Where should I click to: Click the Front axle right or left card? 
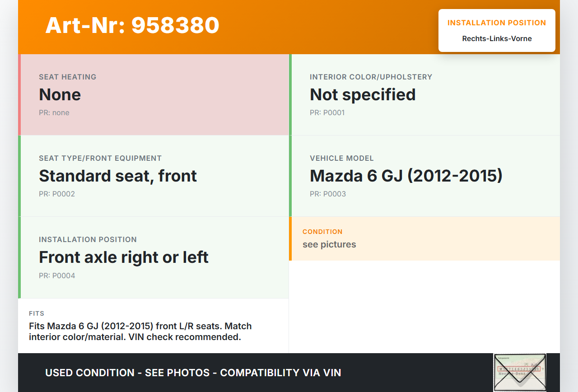pos(154,257)
